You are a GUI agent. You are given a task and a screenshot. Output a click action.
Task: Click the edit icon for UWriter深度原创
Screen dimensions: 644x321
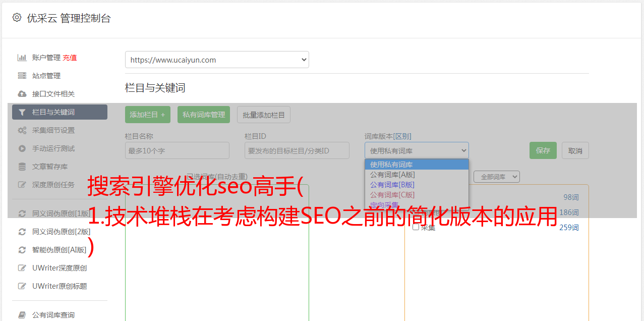tap(22, 268)
